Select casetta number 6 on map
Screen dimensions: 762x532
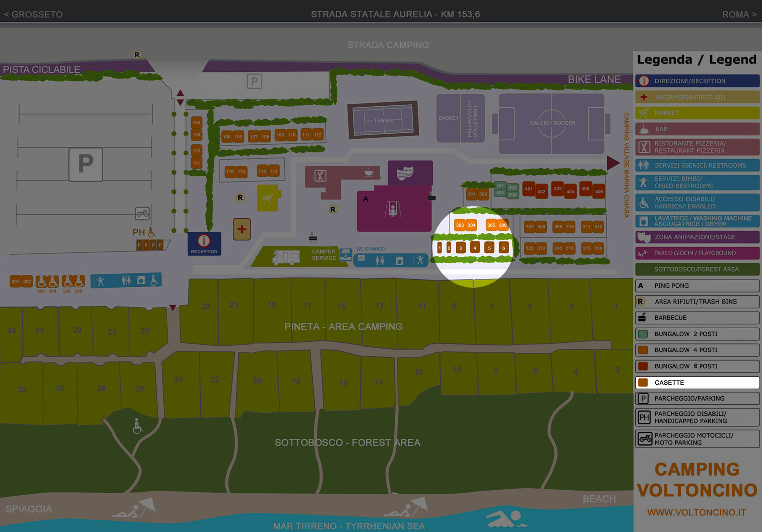(x=503, y=248)
